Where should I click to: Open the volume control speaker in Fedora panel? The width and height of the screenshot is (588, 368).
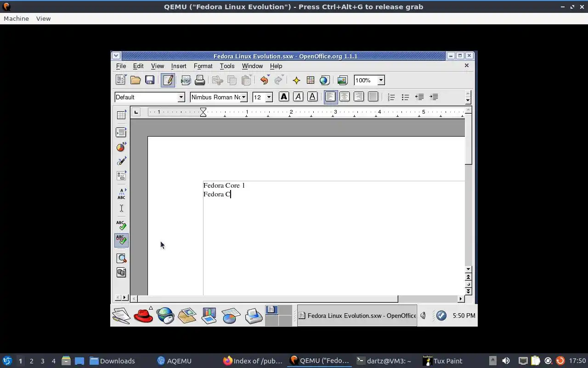pos(423,316)
